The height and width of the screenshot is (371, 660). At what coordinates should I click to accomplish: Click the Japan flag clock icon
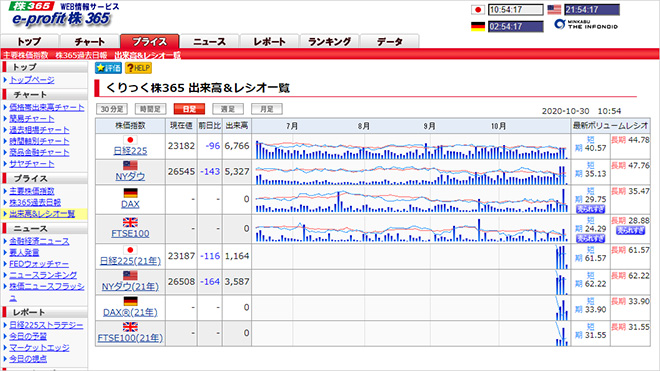(x=478, y=10)
